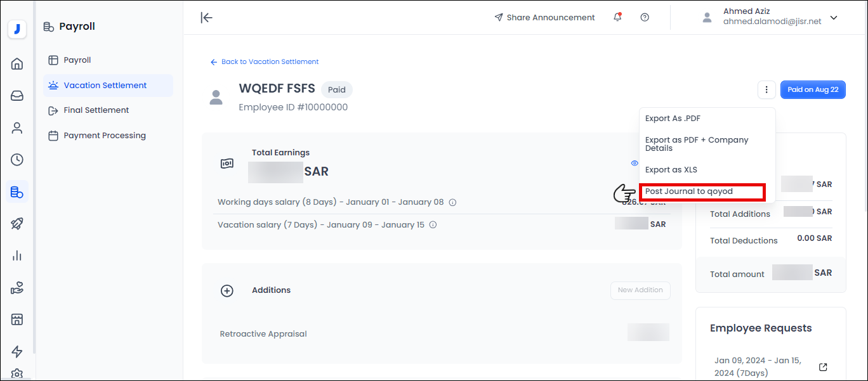Expand the Additions section plus icon

click(227, 290)
